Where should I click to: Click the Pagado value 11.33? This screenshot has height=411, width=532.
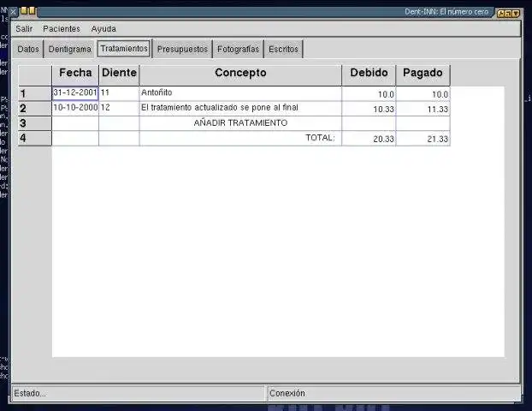coord(423,109)
